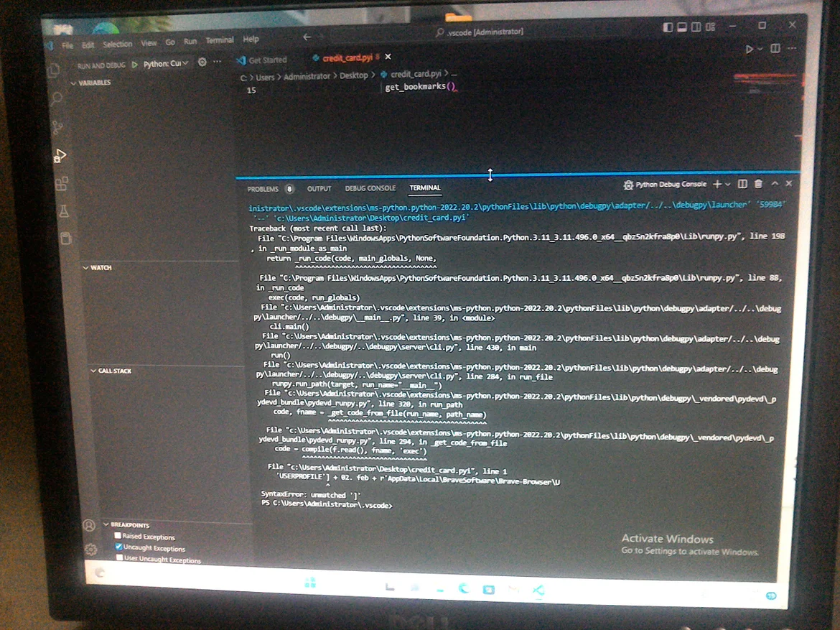Open the Testing flask icon
The height and width of the screenshot is (630, 840).
[64, 211]
